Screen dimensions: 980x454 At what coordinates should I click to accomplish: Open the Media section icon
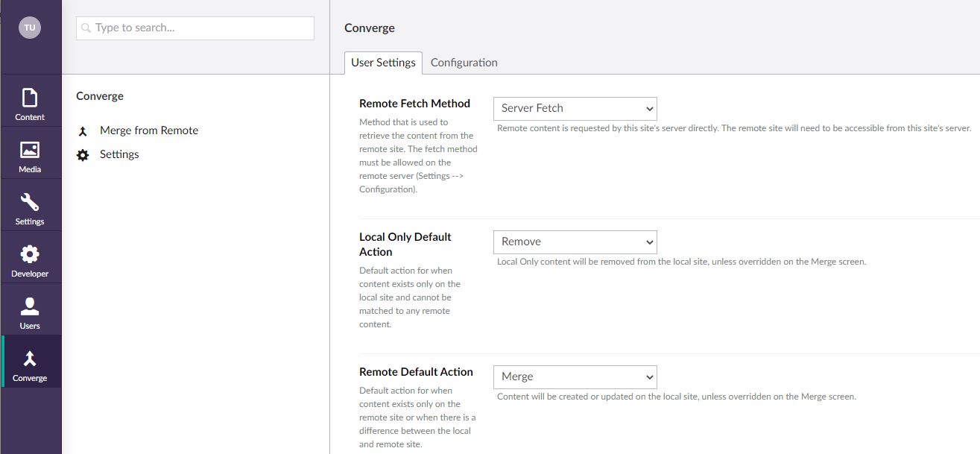click(30, 150)
